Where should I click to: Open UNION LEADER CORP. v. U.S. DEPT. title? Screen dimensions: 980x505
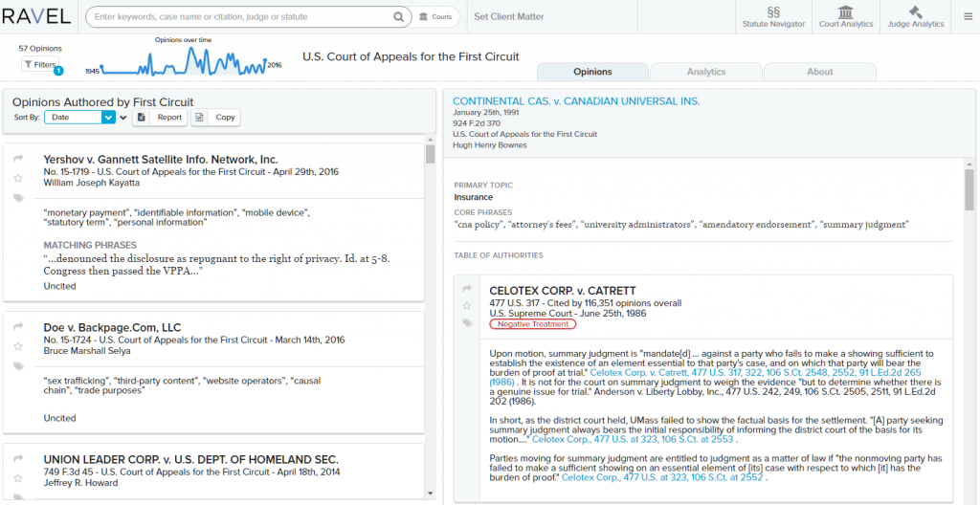(x=191, y=459)
